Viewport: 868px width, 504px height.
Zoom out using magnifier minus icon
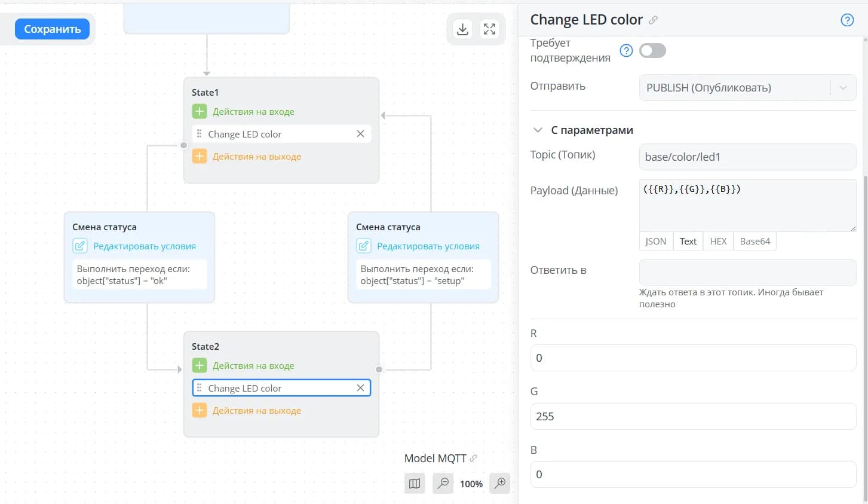443,483
